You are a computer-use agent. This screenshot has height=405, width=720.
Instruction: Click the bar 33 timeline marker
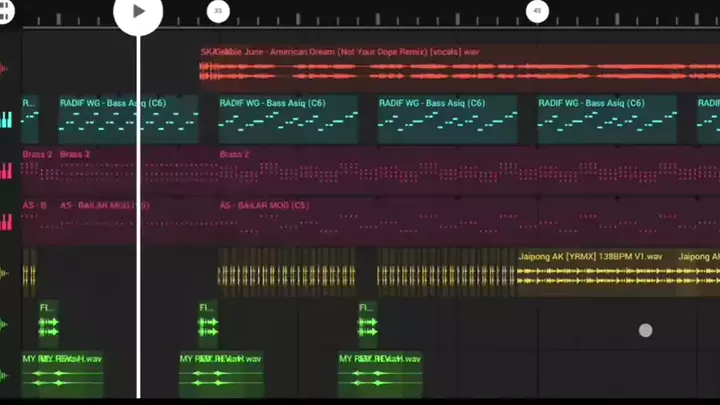(218, 12)
